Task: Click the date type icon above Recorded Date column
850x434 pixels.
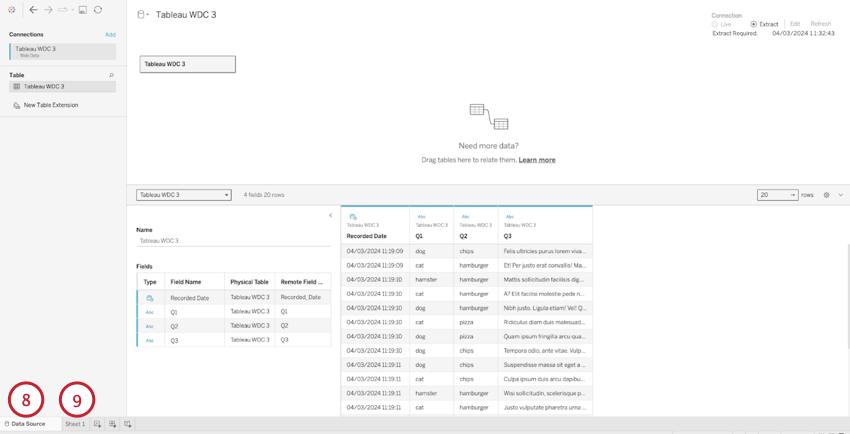Action: pyautogui.click(x=353, y=216)
